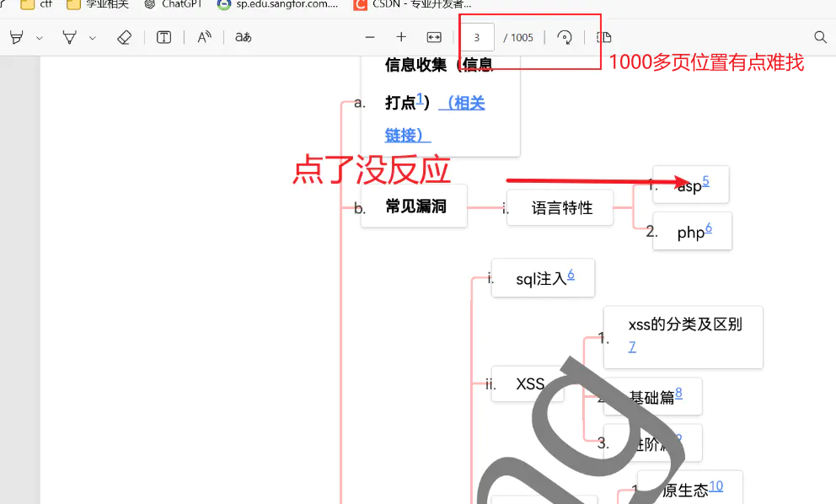Open the ChatGPT bookmark

tap(173, 4)
